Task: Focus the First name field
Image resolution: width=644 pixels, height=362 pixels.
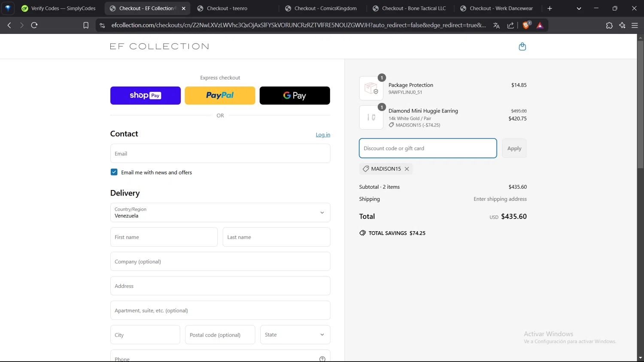Action: click(164, 237)
